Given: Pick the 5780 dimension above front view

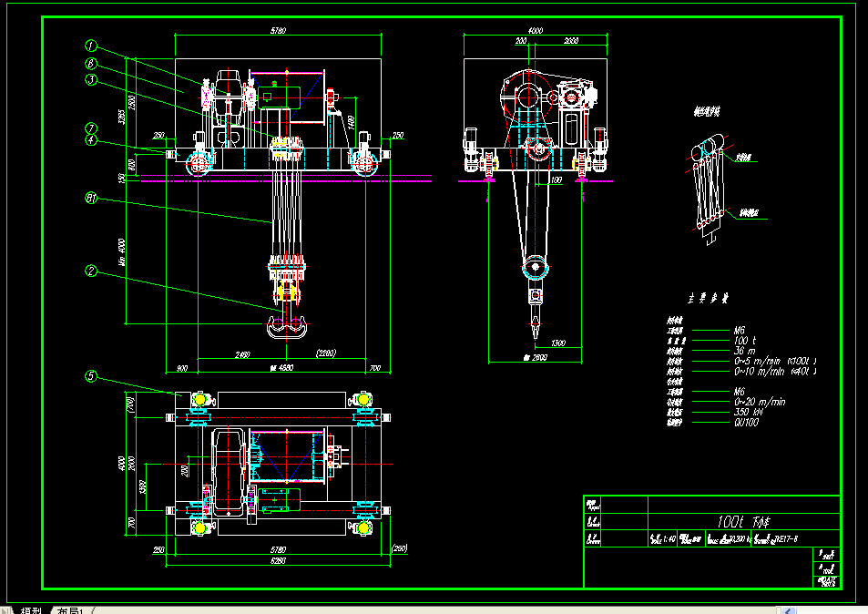Looking at the screenshot, I should click(278, 30).
